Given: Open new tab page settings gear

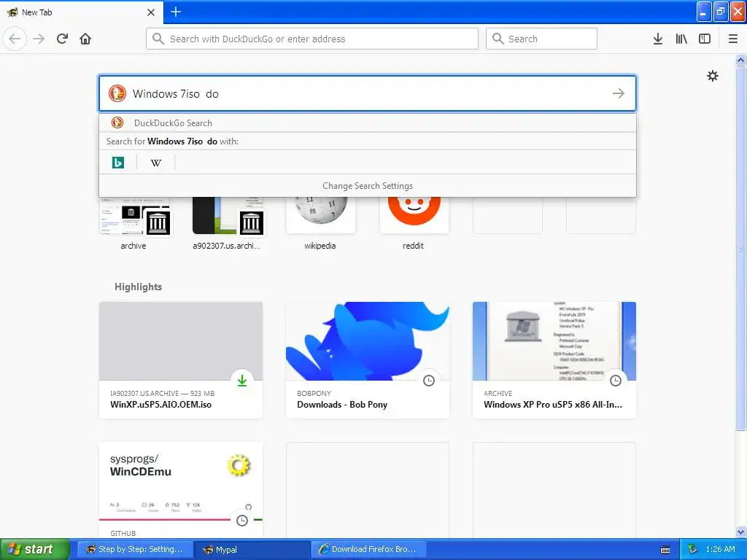Looking at the screenshot, I should 712,76.
